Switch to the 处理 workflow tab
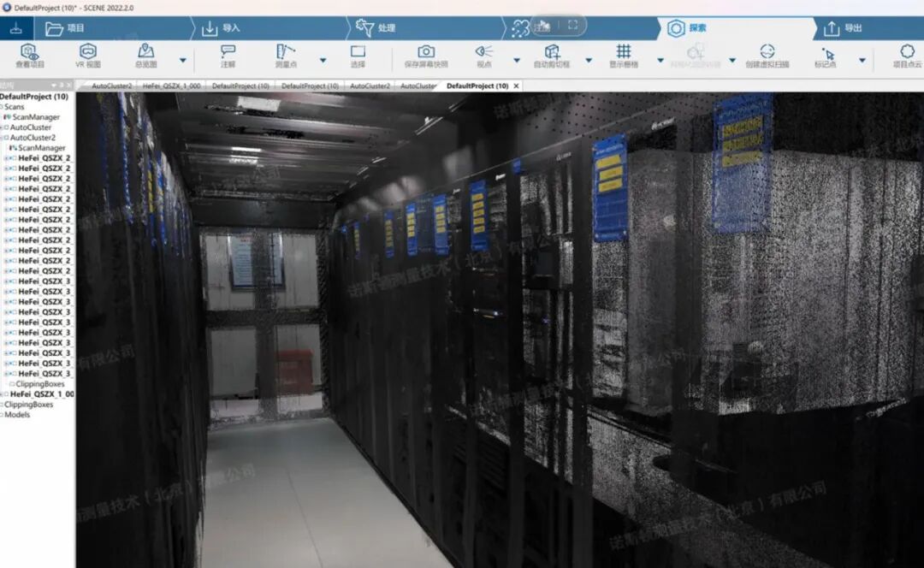The width and height of the screenshot is (924, 568). pos(376,28)
